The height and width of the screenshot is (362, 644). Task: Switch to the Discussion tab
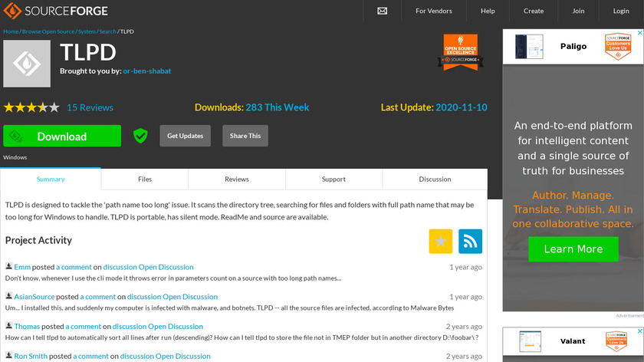pyautogui.click(x=435, y=179)
